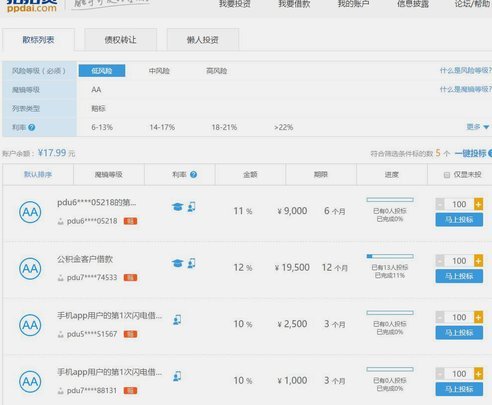Click progress bar of pdu5****51567 loan
492x405 pixels.
click(390, 313)
